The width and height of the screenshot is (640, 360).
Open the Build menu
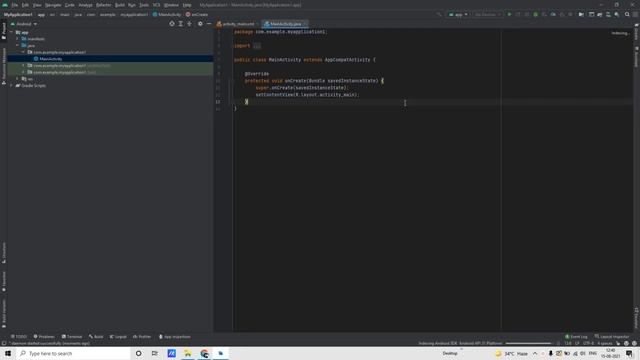click(x=120, y=5)
